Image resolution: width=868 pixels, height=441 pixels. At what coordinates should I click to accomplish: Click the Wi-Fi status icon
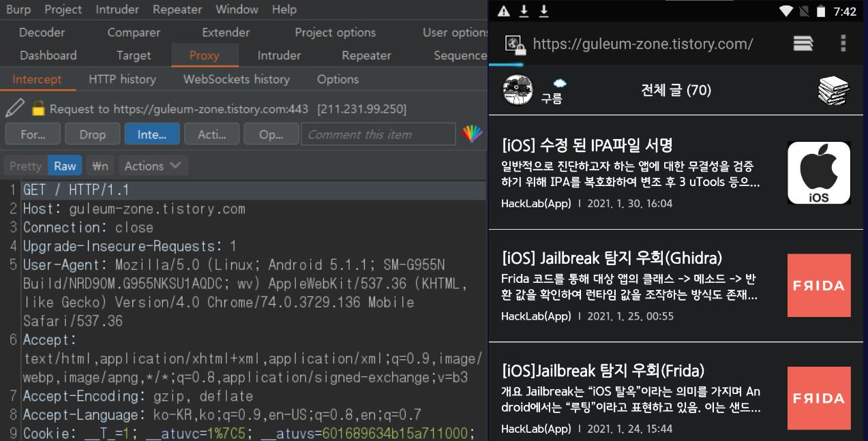point(786,11)
